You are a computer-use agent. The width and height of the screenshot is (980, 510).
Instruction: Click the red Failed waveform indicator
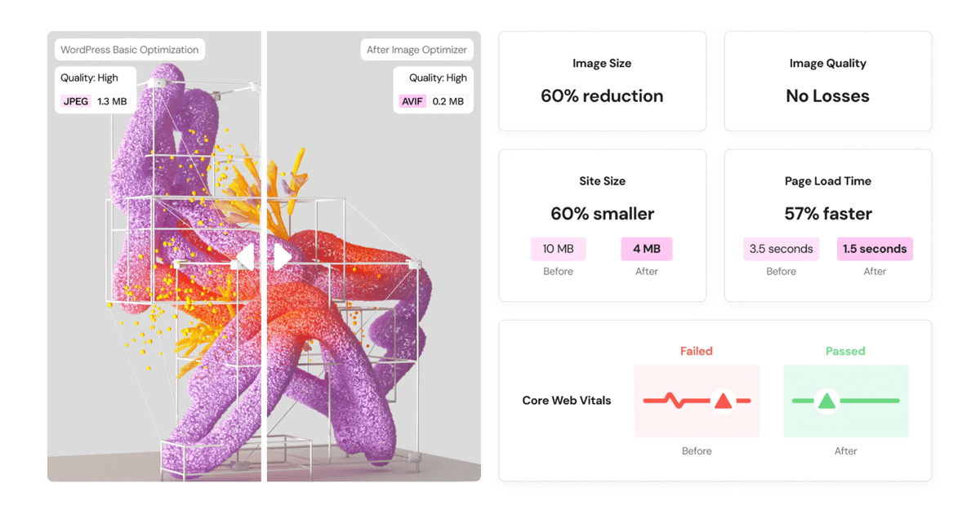(697, 400)
